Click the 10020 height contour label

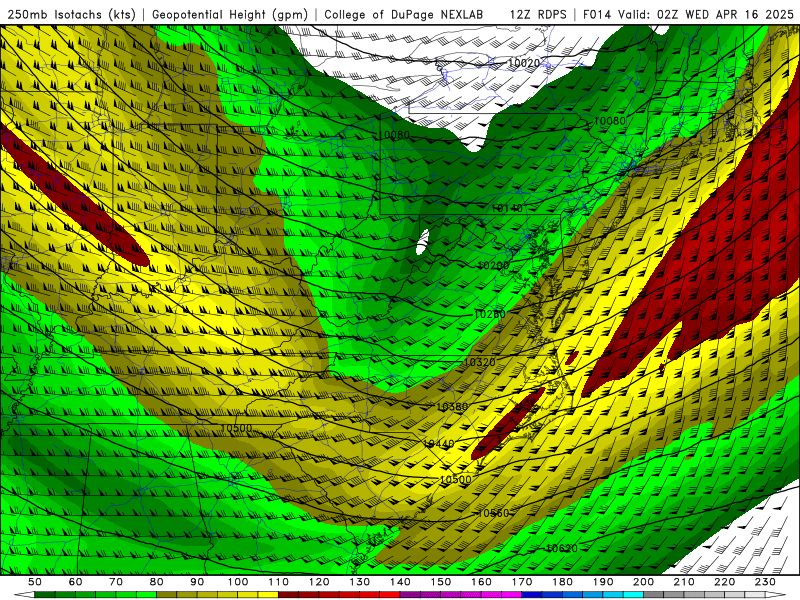pos(524,63)
